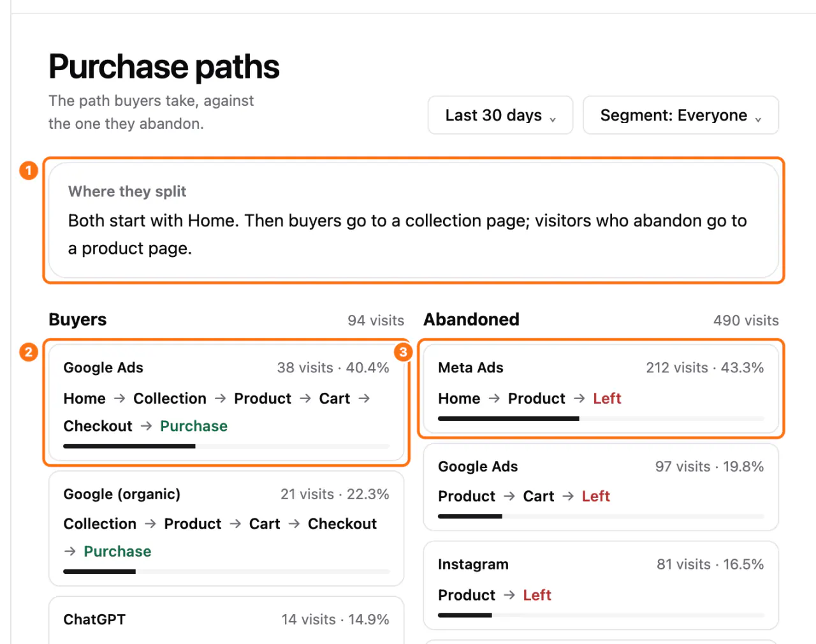Click the Google Ads abandoned progress bar
This screenshot has width=816, height=644.
[x=601, y=516]
